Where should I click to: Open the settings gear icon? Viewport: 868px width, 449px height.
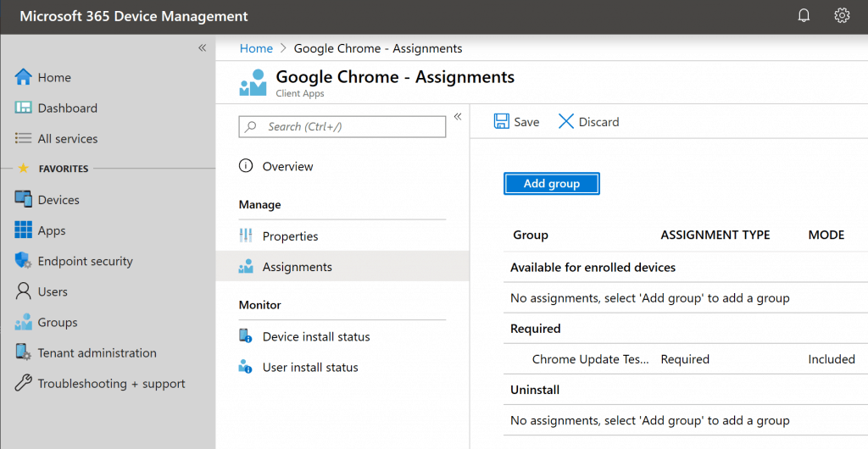[x=842, y=15]
